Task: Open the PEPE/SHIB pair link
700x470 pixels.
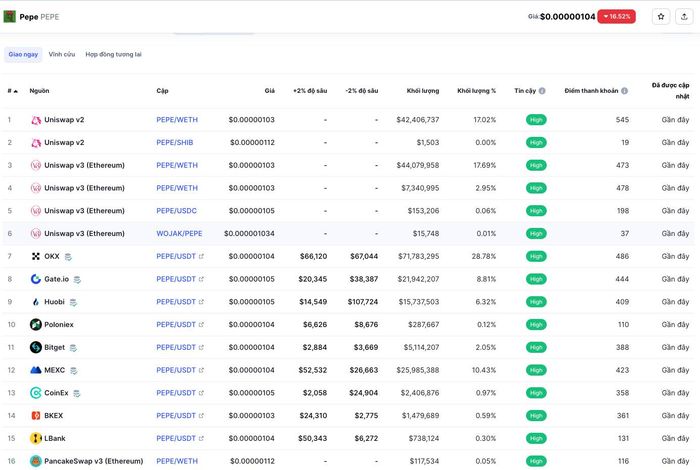Action: pos(175,142)
